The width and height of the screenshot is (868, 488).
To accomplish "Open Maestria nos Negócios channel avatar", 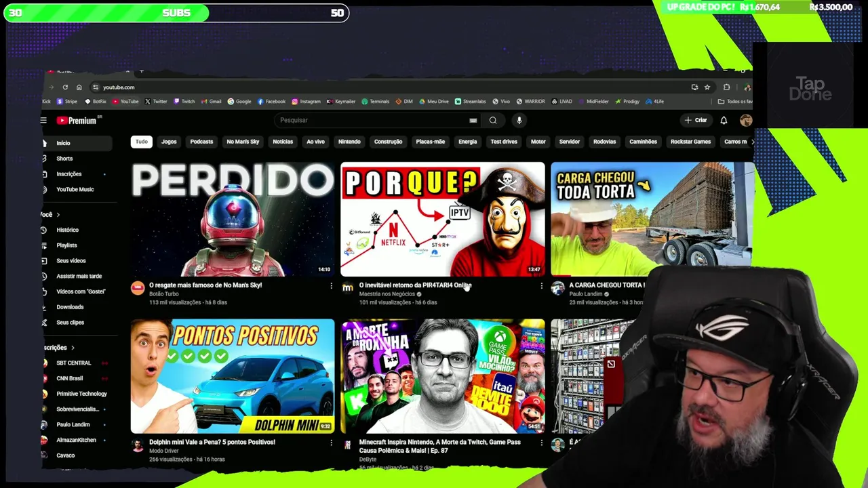I will click(348, 288).
